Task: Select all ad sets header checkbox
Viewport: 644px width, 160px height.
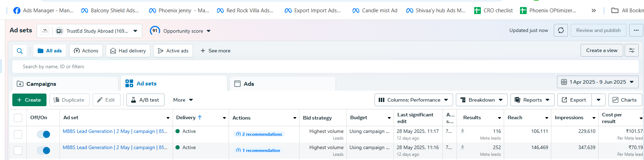Action: coord(18,118)
